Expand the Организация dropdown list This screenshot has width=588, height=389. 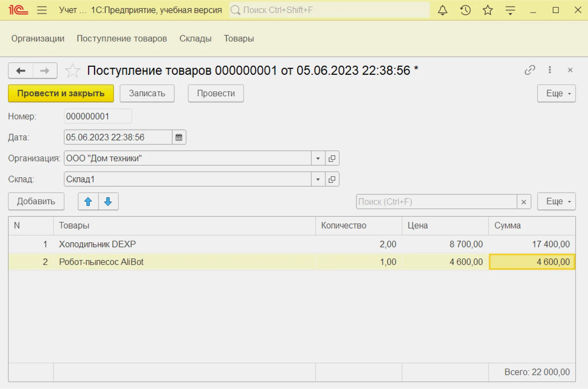click(318, 158)
